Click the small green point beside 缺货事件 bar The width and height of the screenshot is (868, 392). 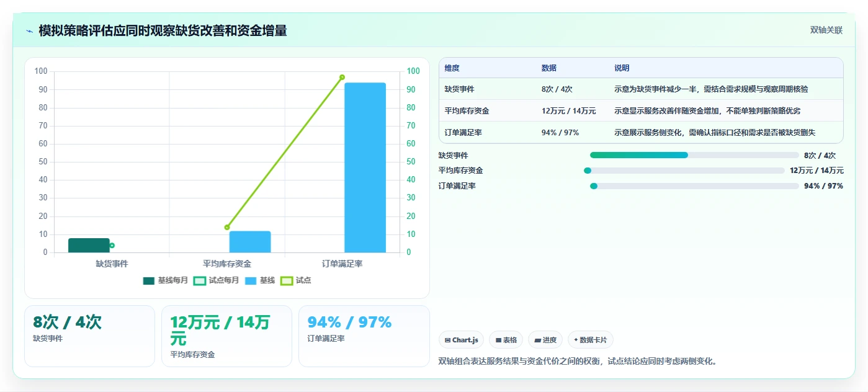point(112,246)
